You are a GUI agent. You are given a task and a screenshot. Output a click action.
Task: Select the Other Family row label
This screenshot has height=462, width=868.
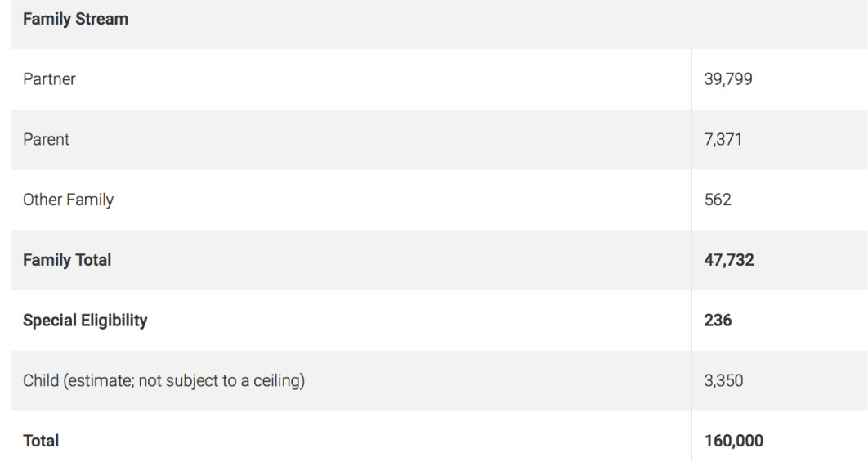(68, 200)
